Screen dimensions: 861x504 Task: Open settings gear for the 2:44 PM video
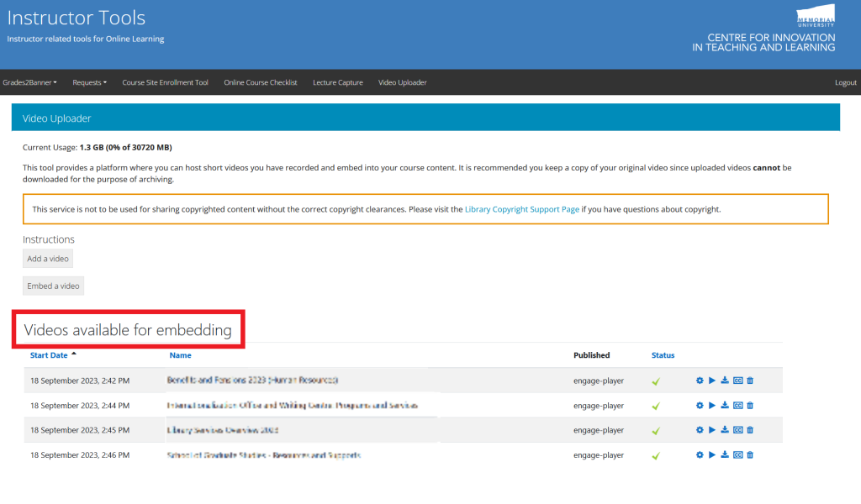click(700, 405)
